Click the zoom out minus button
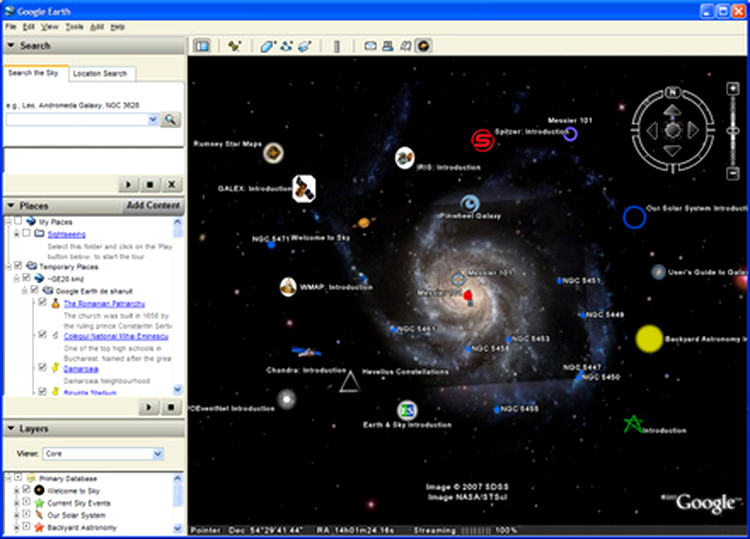Screen dimensions: 750x539 pos(733,173)
